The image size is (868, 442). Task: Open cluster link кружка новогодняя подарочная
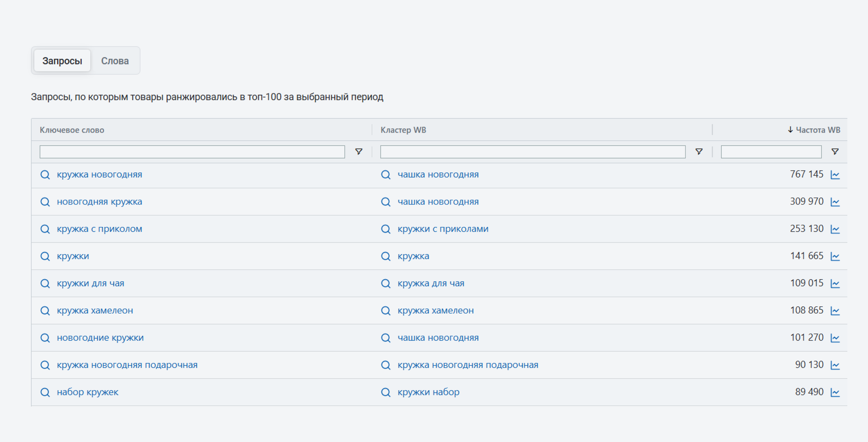click(468, 365)
